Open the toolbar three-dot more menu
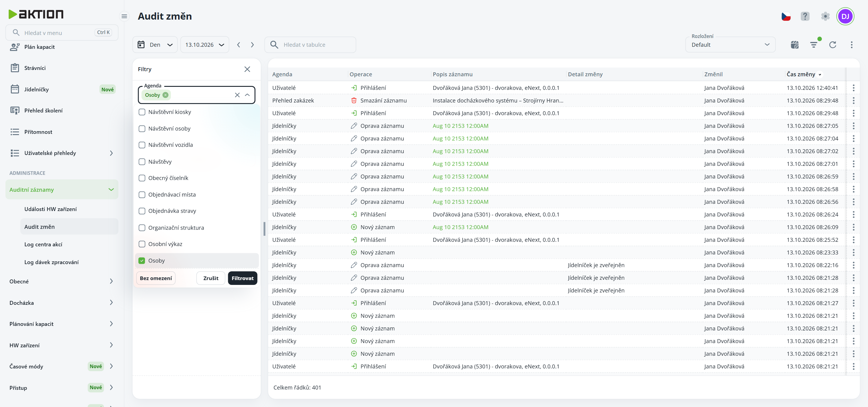The image size is (868, 407). (851, 45)
